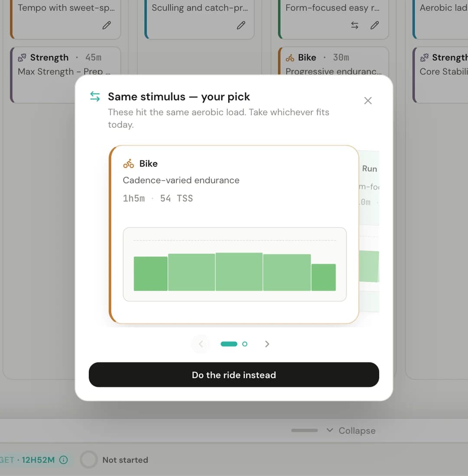Click the first bar of workout chart
The image size is (468, 476).
click(x=151, y=274)
